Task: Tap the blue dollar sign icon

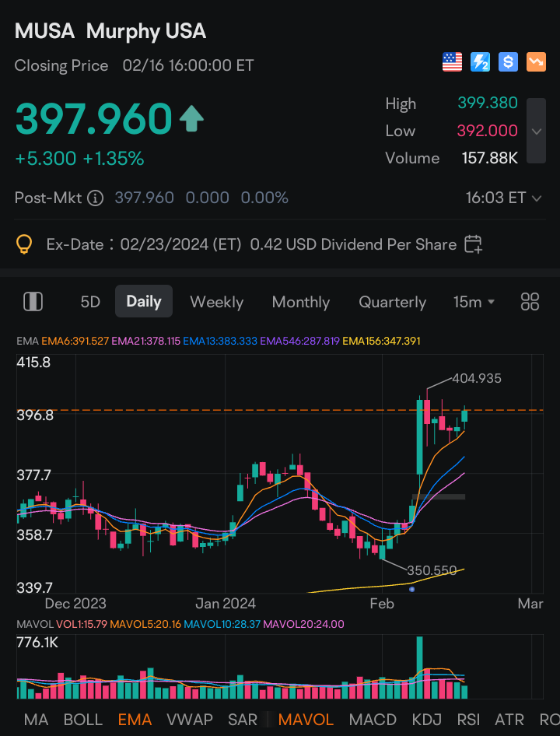Action: point(508,62)
